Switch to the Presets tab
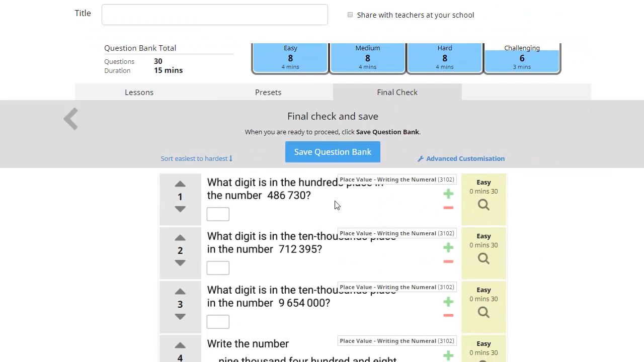 268,92
